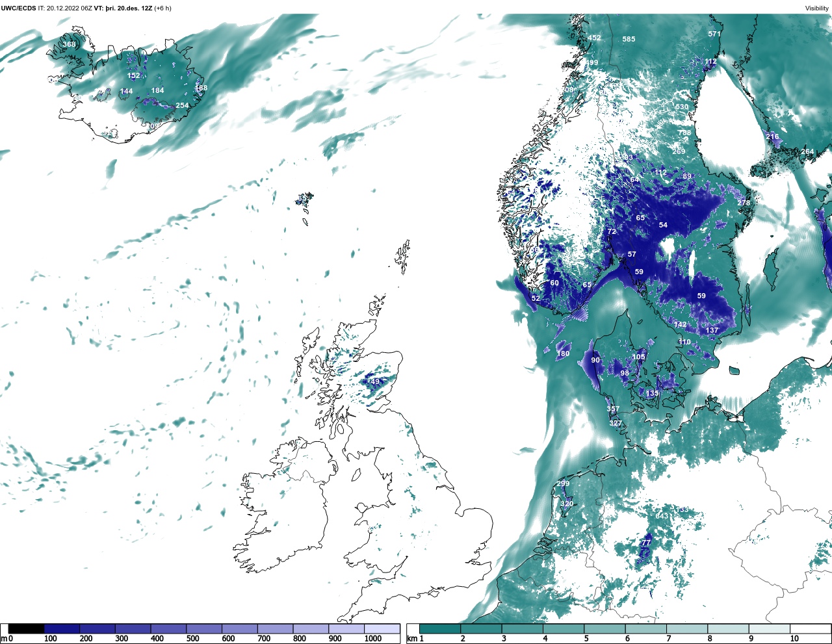The width and height of the screenshot is (832, 644).
Task: Click the '327' value near northern Germany
Action: [x=616, y=424]
